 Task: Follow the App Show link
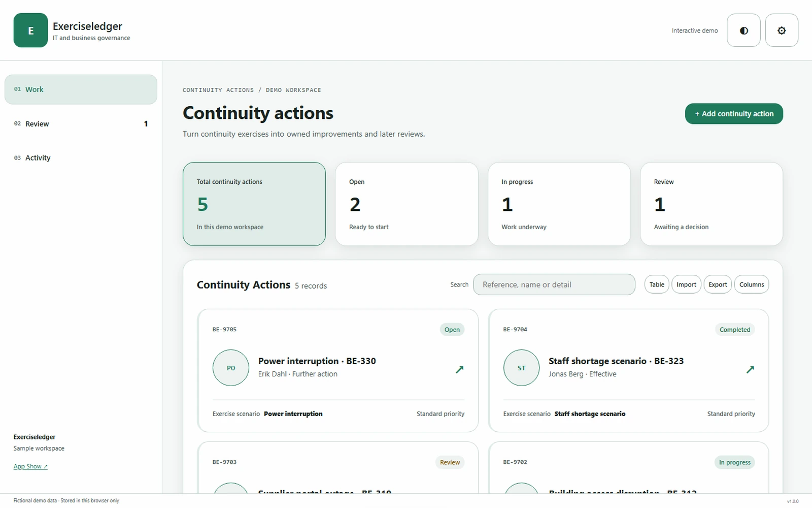30,466
